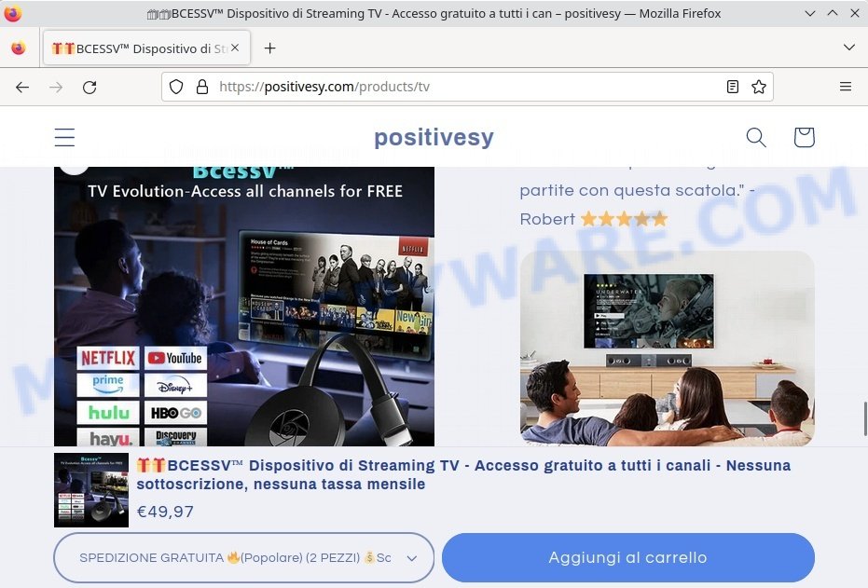The image size is (868, 588).
Task: Go to positivesy home logo
Action: point(434,137)
